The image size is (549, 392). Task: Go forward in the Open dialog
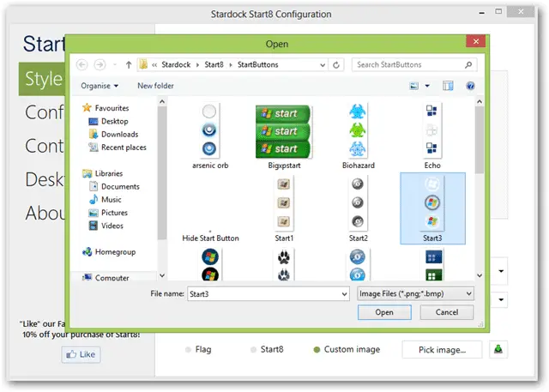(x=100, y=64)
